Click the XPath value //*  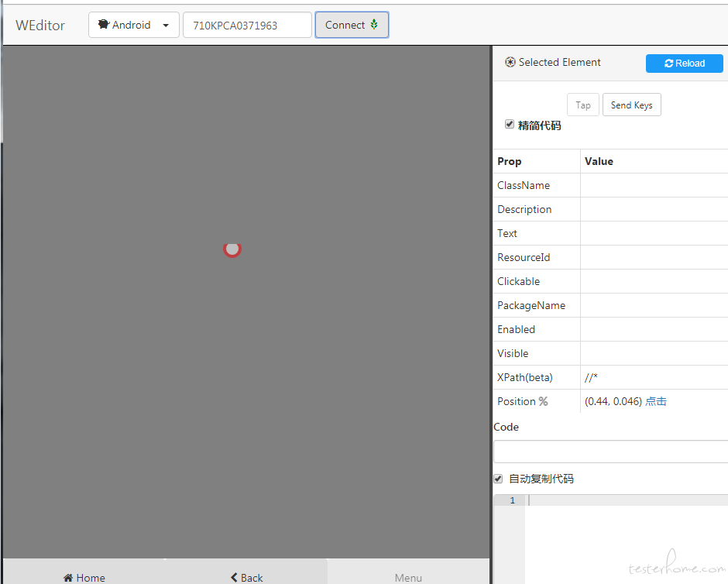(591, 377)
